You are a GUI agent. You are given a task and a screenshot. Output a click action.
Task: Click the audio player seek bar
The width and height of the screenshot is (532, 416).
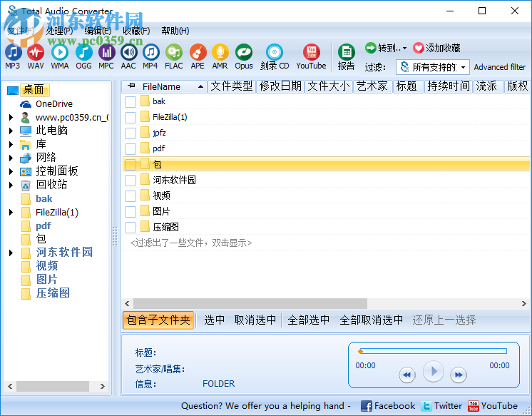[433, 351]
